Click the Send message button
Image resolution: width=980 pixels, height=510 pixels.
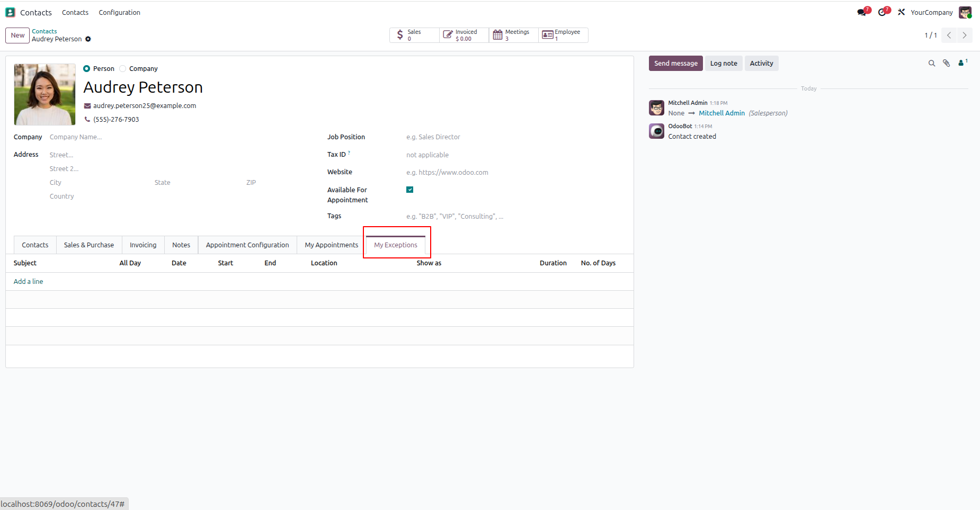click(676, 64)
